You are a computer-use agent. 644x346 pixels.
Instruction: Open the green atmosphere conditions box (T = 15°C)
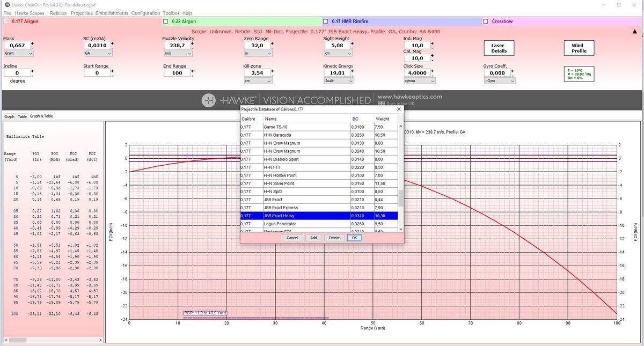pyautogui.click(x=579, y=74)
